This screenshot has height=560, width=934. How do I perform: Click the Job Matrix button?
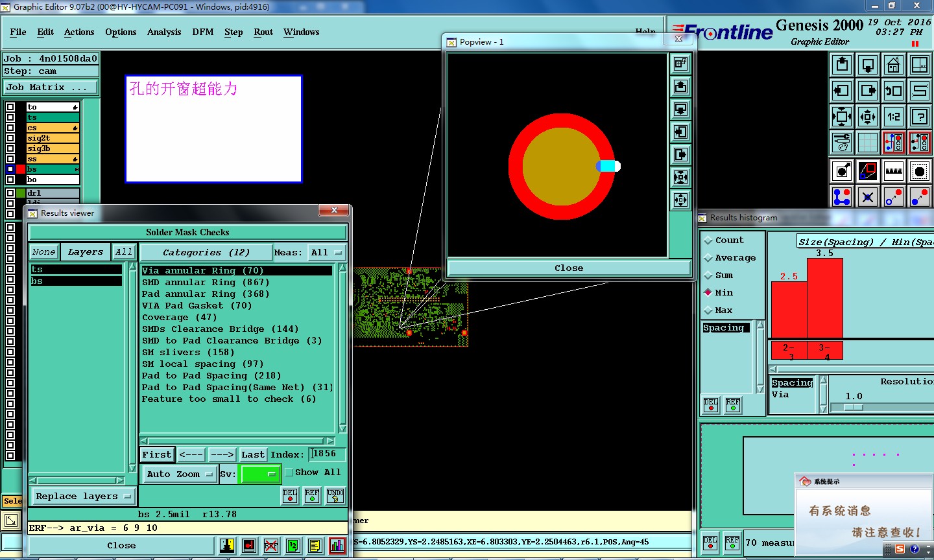click(51, 87)
